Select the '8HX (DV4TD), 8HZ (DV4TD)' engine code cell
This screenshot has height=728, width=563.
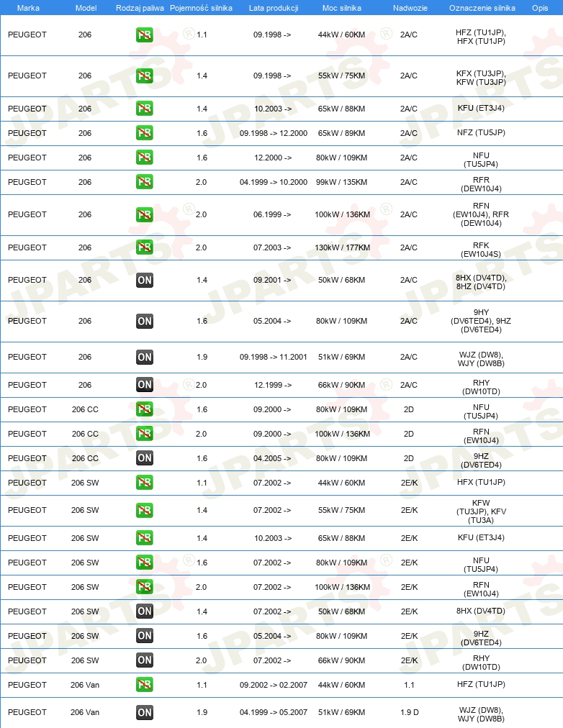click(481, 282)
